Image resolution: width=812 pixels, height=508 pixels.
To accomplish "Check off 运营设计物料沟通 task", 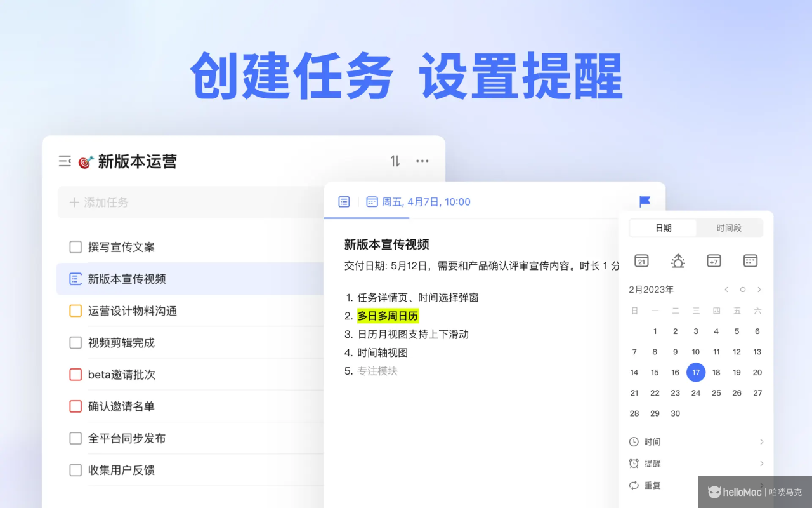I will point(75,311).
